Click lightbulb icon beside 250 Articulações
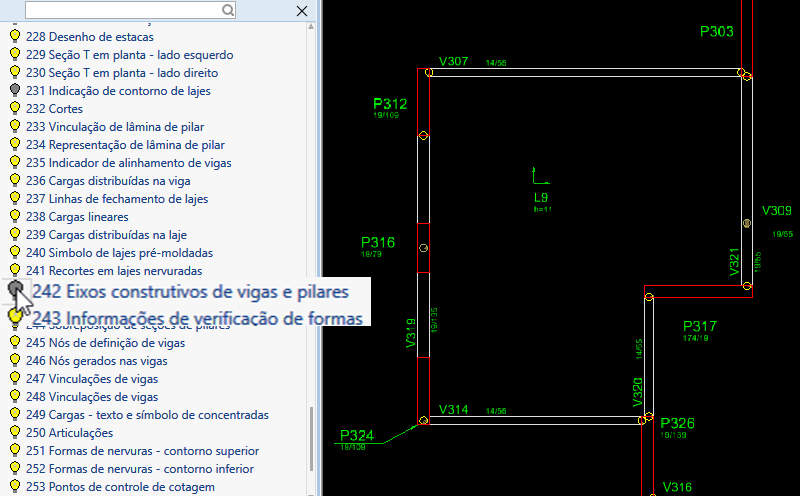This screenshot has height=496, width=800. 15,433
